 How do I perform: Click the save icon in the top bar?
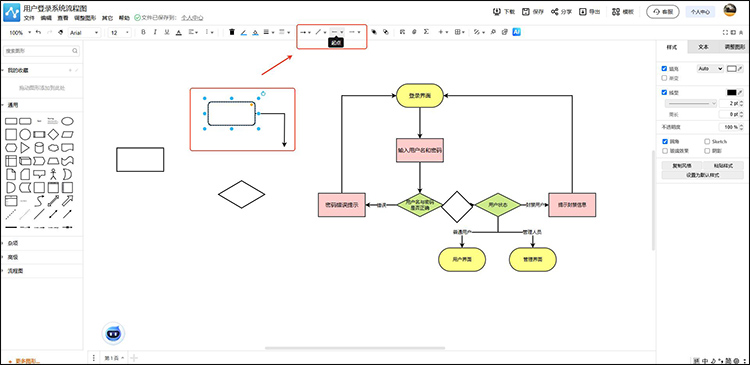(526, 11)
